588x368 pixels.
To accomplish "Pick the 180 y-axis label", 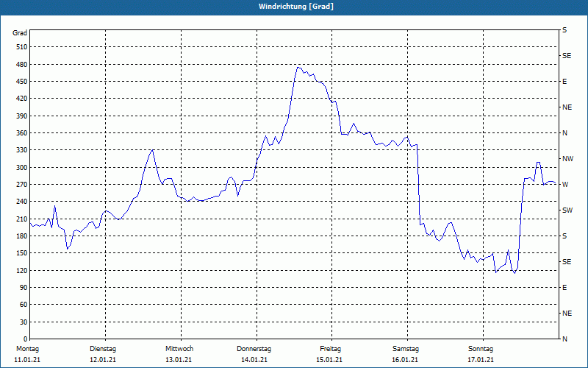I will (x=22, y=236).
